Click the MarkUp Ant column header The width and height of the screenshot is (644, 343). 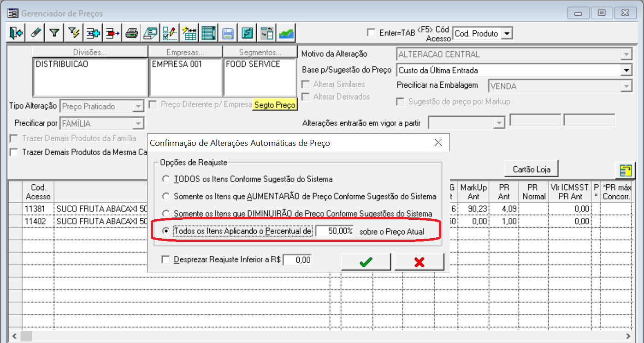473,192
